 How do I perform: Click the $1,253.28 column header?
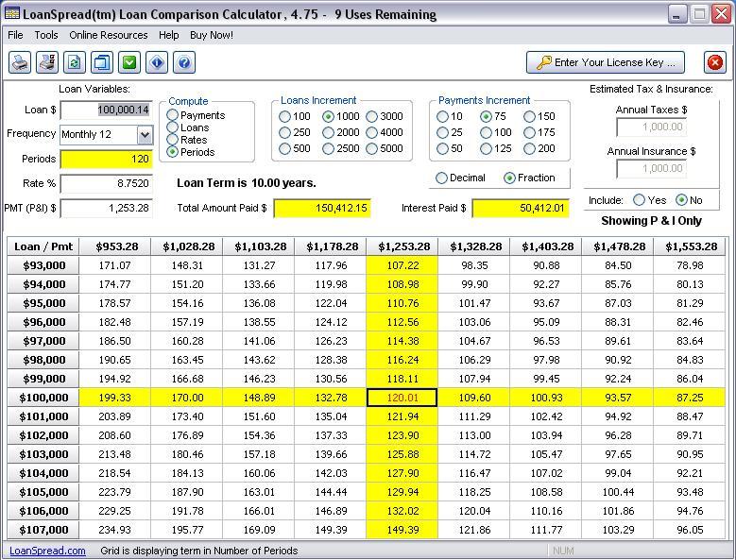tap(402, 246)
